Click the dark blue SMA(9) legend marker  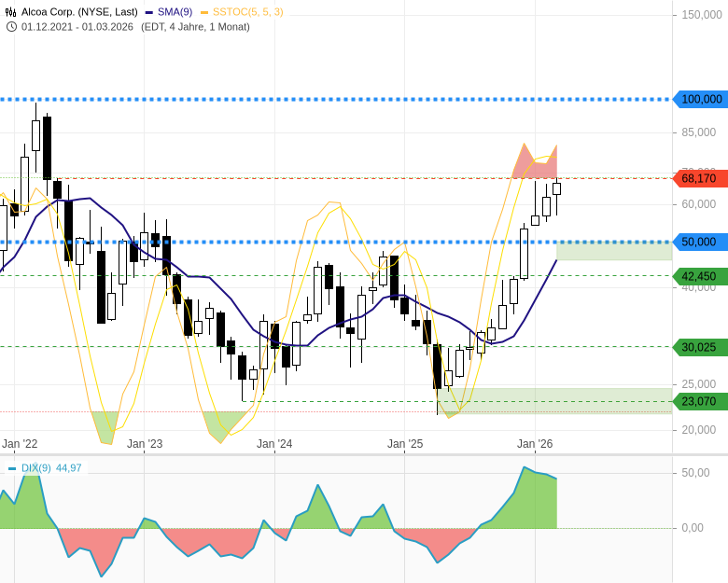click(149, 12)
